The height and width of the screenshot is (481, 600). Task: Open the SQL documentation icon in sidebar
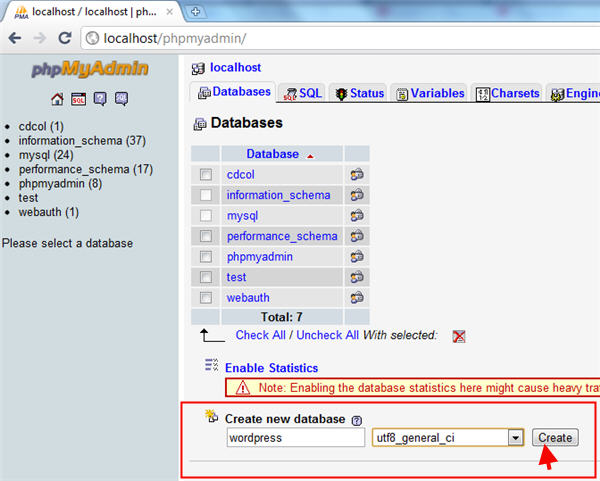122,99
